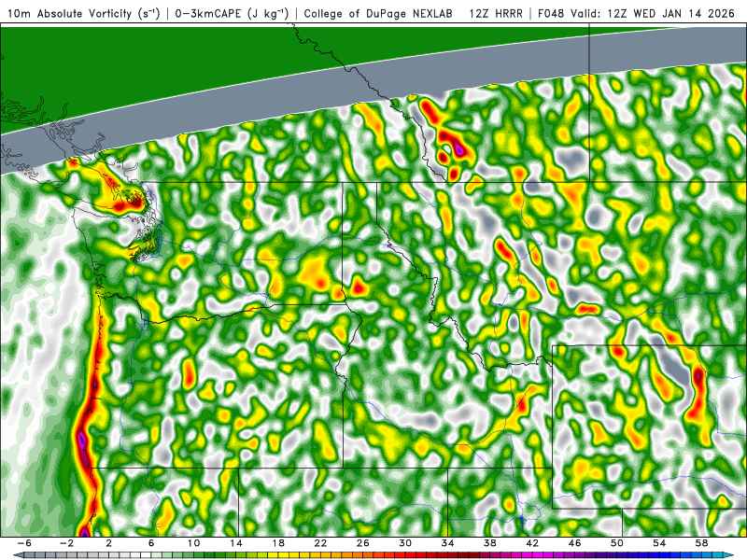Click the 54 colorbar label
Screen dimensions: 747x560
tap(659, 543)
